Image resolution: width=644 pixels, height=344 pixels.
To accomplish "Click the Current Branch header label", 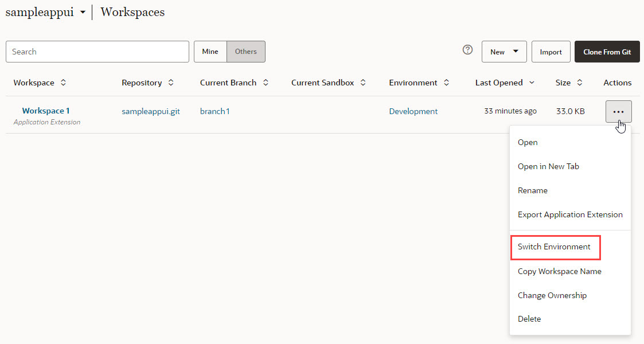I will point(228,83).
